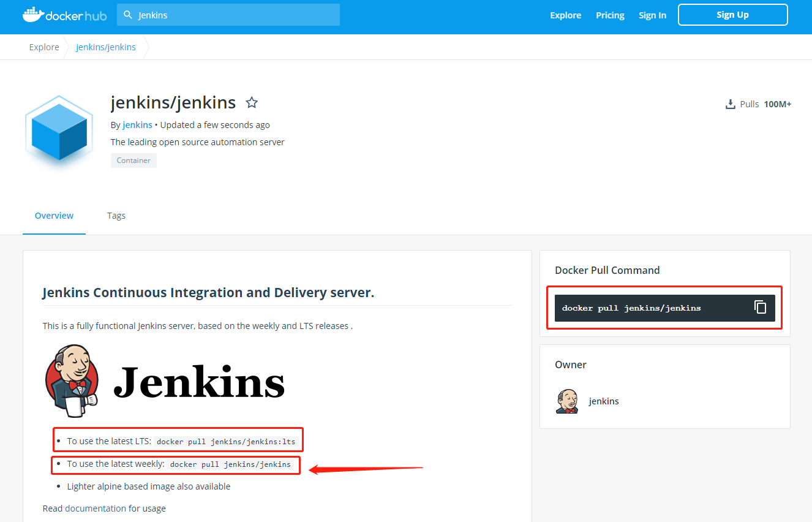This screenshot has width=812, height=522.
Task: Click the jenkins/jenkins repository title
Action: tap(173, 103)
